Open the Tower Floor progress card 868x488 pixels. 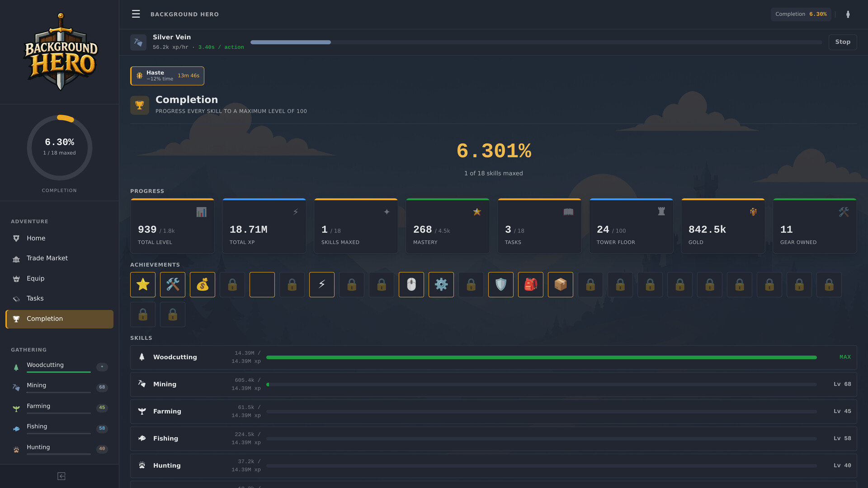(631, 226)
